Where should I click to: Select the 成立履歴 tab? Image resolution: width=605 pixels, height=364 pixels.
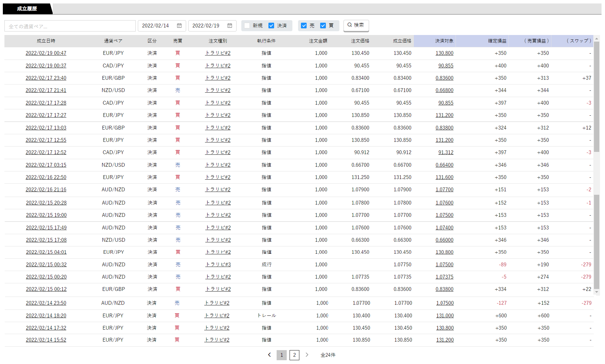pos(27,9)
